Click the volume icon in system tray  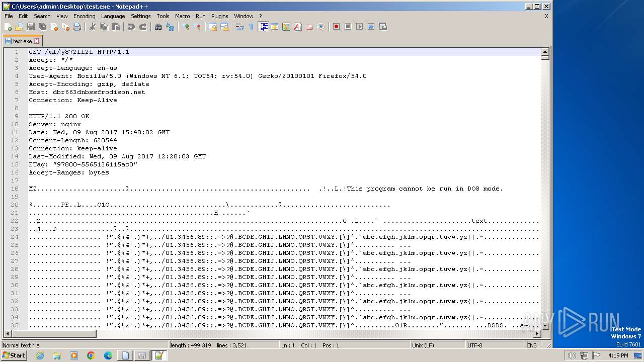(x=572, y=355)
